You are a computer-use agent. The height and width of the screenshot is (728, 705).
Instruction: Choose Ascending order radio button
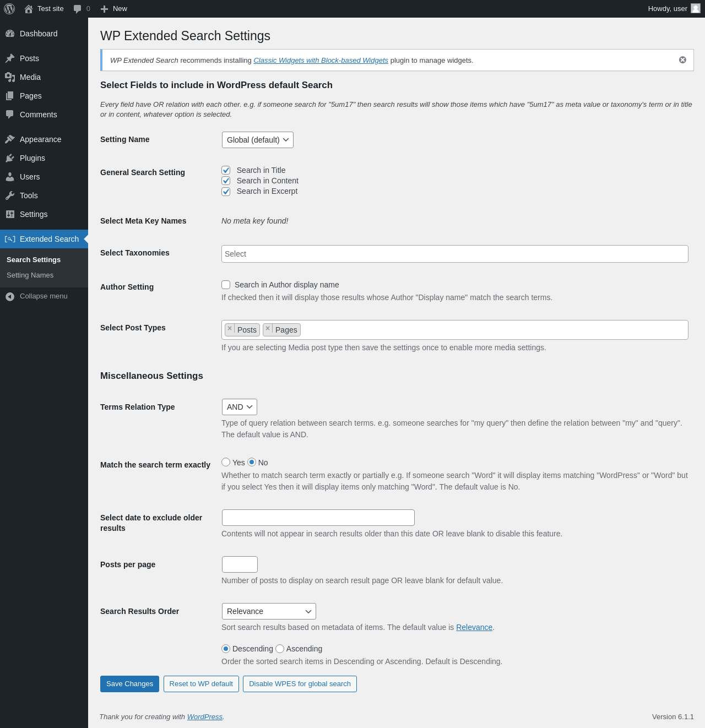point(280,649)
